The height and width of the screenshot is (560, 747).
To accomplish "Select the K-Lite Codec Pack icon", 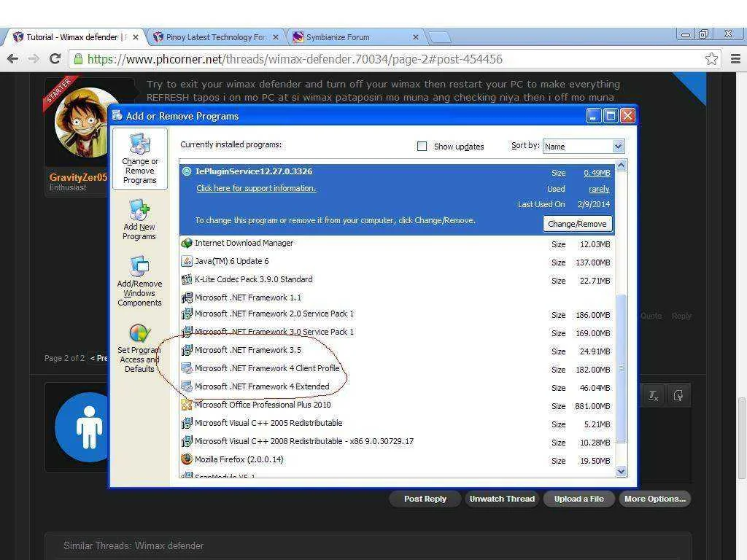I will coord(187,279).
